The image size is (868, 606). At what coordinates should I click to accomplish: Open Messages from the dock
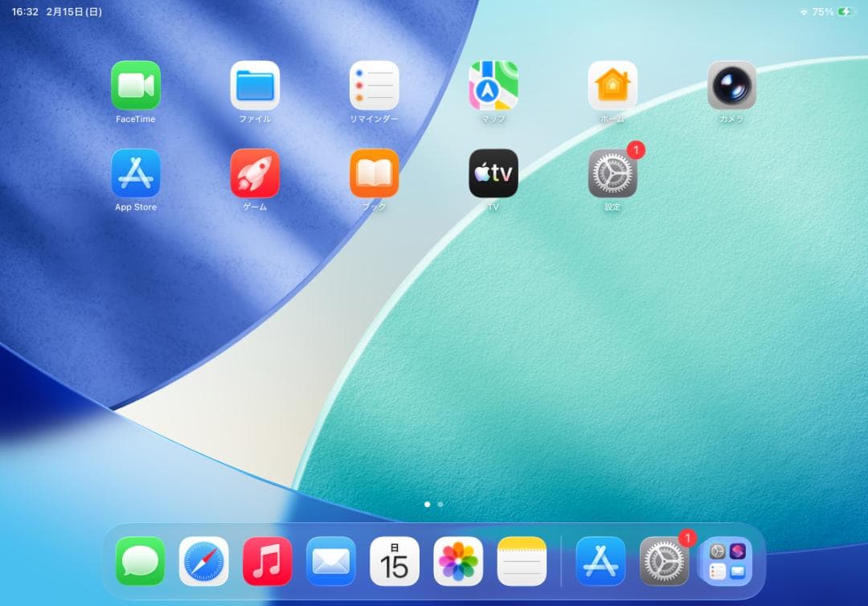[141, 561]
